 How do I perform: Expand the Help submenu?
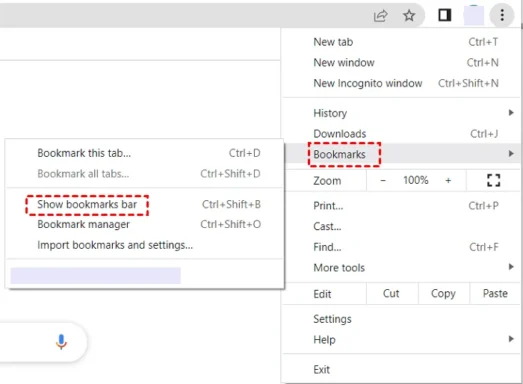click(x=401, y=340)
